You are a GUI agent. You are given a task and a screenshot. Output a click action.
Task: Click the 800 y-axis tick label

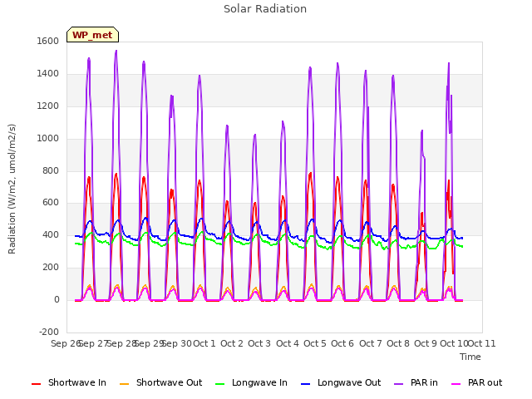pyautogui.click(x=51, y=171)
